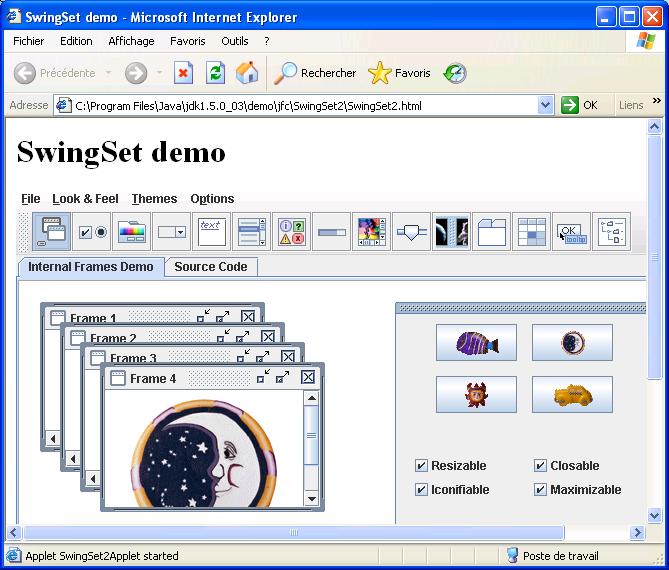Click the yellow car image button

pos(571,395)
